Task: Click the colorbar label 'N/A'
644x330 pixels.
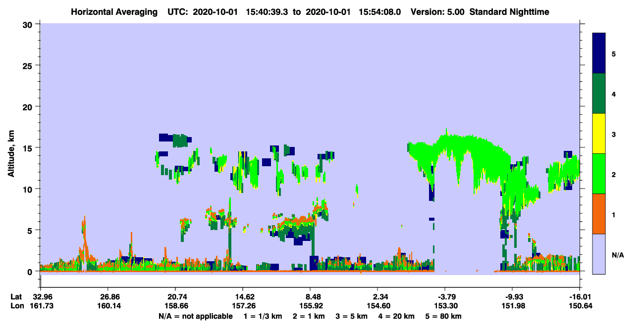Action: (617, 254)
